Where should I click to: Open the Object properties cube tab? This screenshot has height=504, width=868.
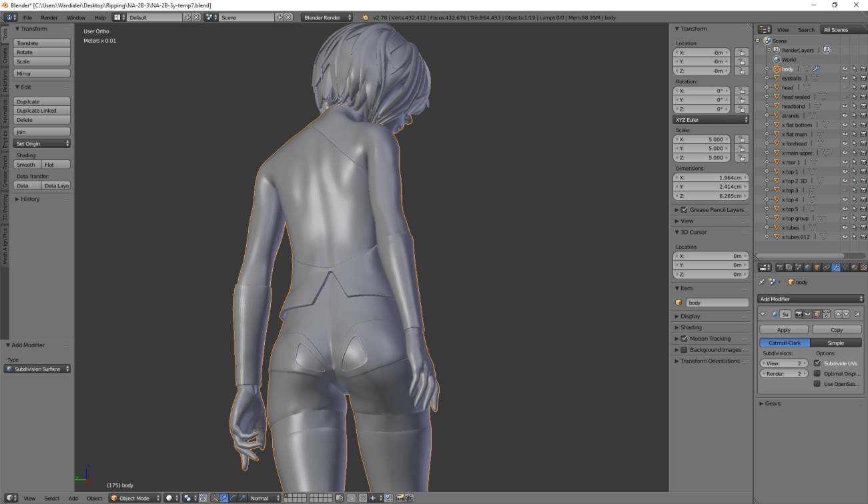(817, 267)
